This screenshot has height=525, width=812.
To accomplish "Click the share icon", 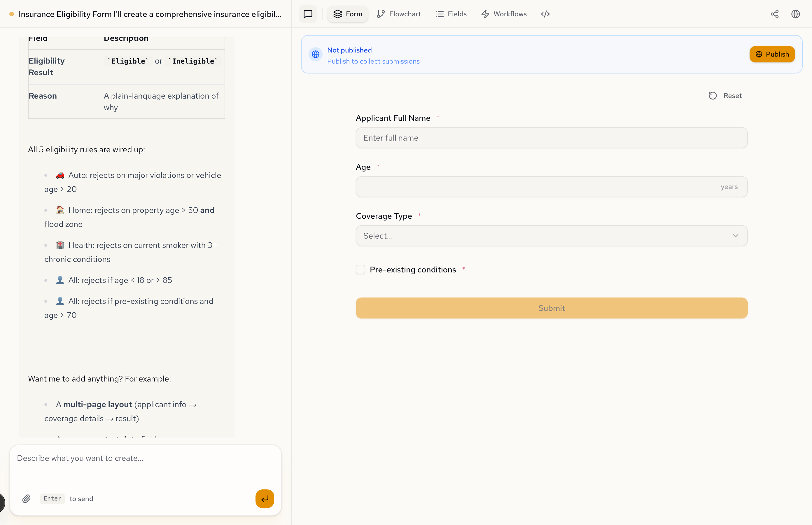I will [x=774, y=14].
